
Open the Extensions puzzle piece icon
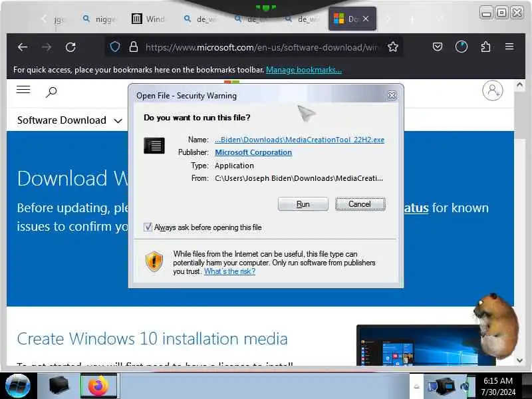pos(485,47)
